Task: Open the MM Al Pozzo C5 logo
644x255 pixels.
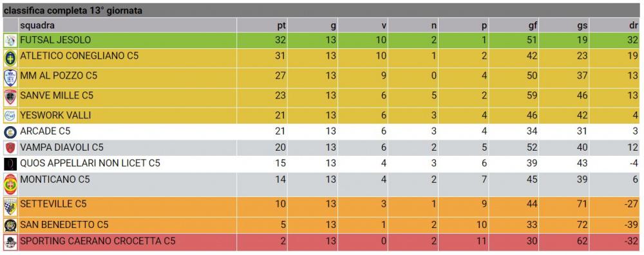Action: pyautogui.click(x=10, y=78)
